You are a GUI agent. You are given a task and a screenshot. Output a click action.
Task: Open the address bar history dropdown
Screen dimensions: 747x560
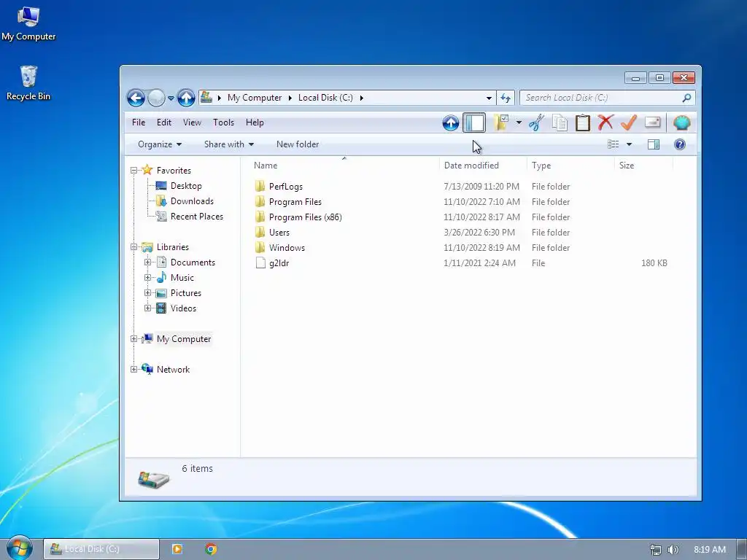[x=489, y=98]
